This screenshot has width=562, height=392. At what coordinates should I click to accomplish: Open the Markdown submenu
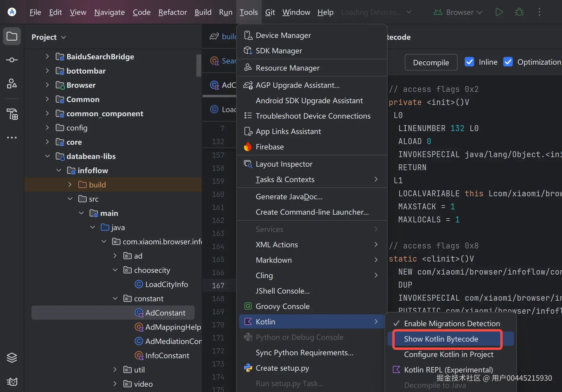[312, 260]
